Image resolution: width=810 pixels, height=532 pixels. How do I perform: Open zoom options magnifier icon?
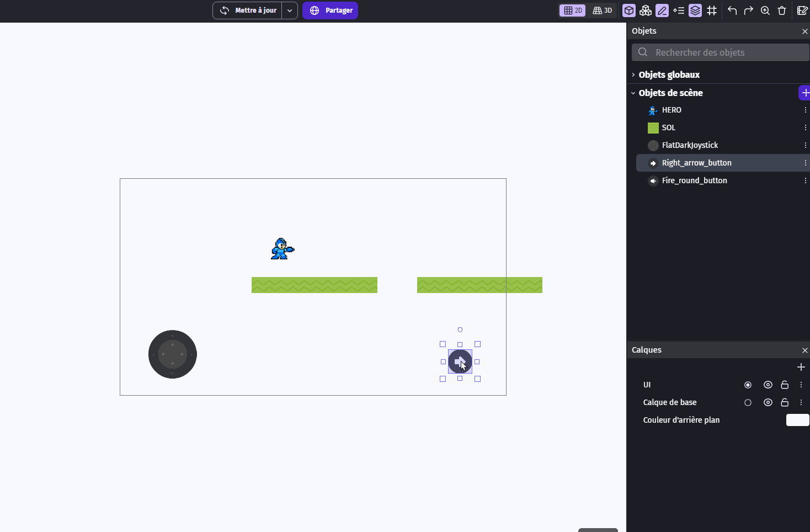pos(765,10)
